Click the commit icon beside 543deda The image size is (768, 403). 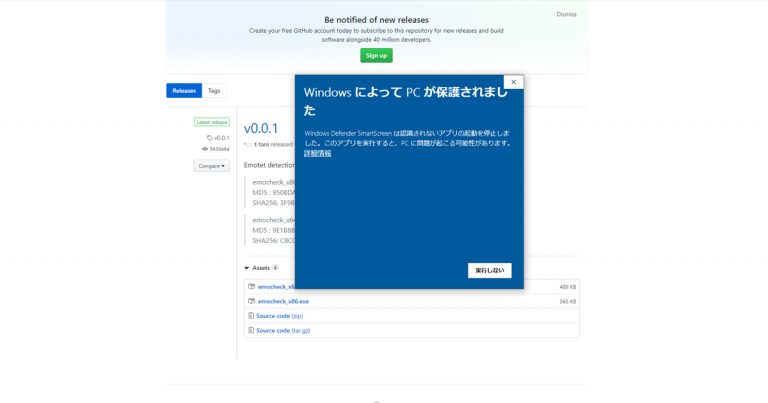point(205,149)
